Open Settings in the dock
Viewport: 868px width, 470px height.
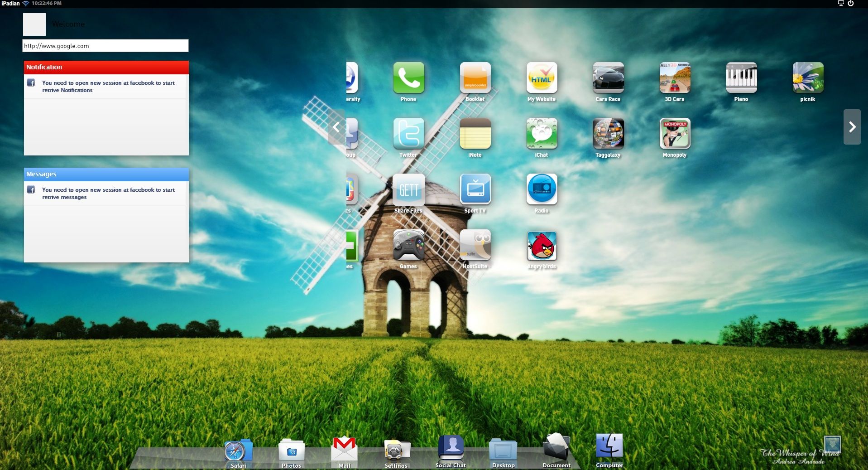point(396,451)
